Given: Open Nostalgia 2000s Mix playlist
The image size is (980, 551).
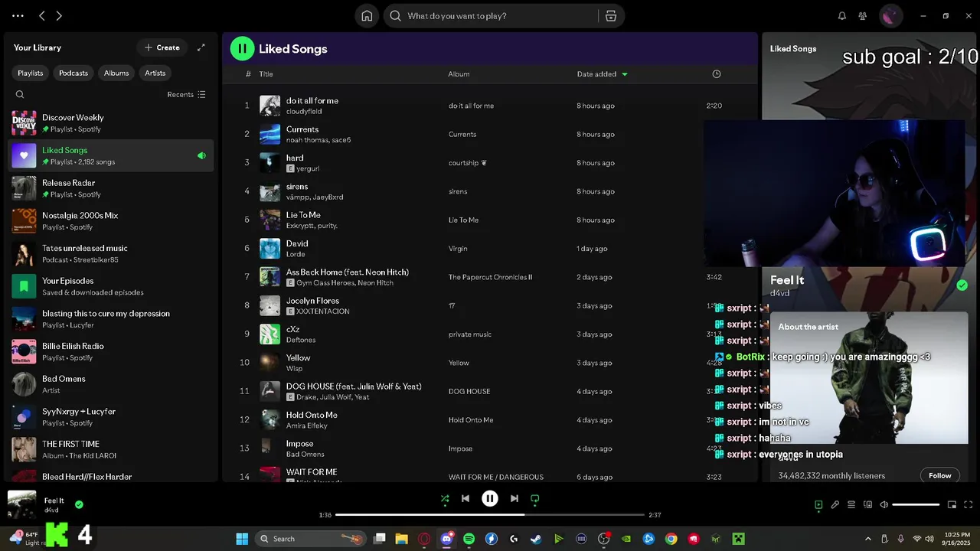Looking at the screenshot, I should tap(111, 221).
